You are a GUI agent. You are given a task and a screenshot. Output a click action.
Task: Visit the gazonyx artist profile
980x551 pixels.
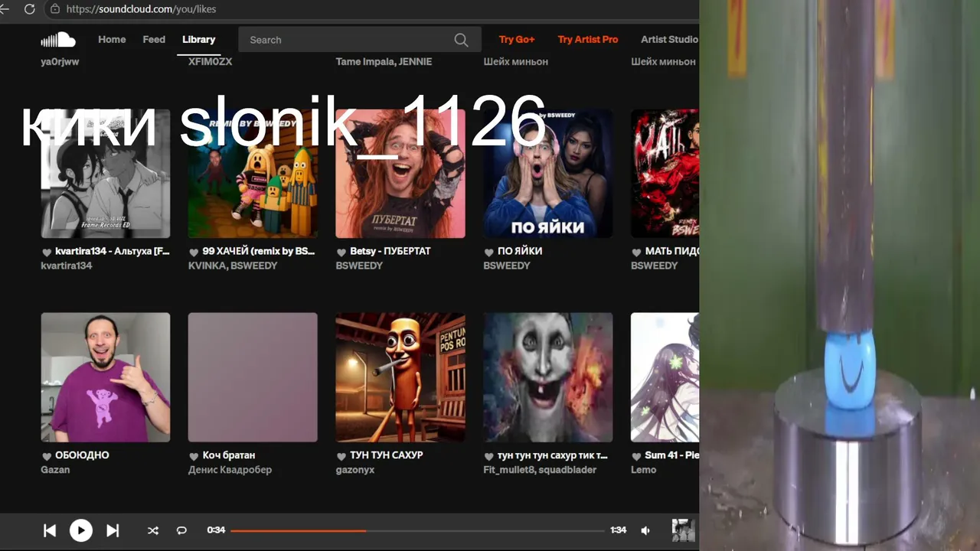355,470
